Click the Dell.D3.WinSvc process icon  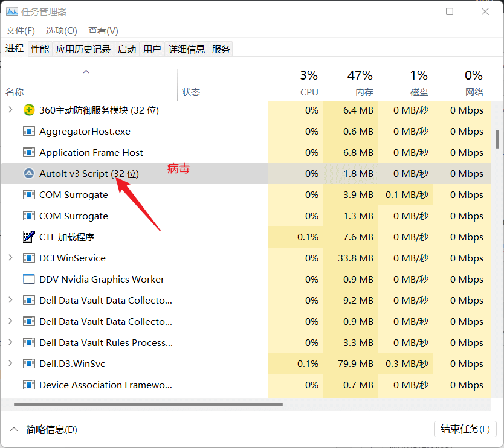(x=29, y=364)
